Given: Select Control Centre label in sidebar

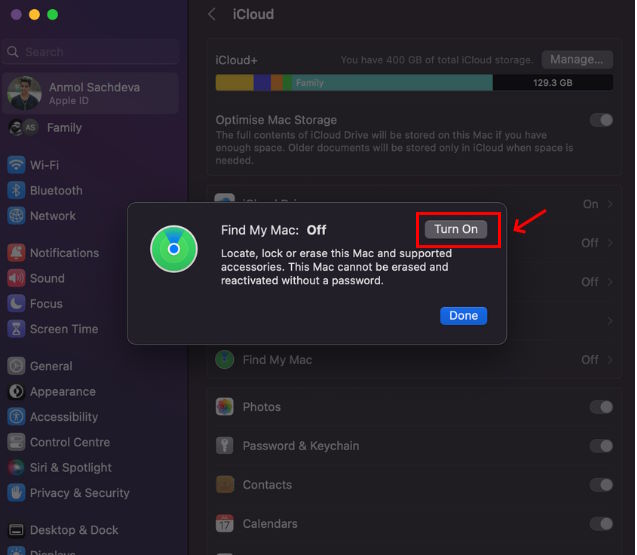Looking at the screenshot, I should pos(70,442).
